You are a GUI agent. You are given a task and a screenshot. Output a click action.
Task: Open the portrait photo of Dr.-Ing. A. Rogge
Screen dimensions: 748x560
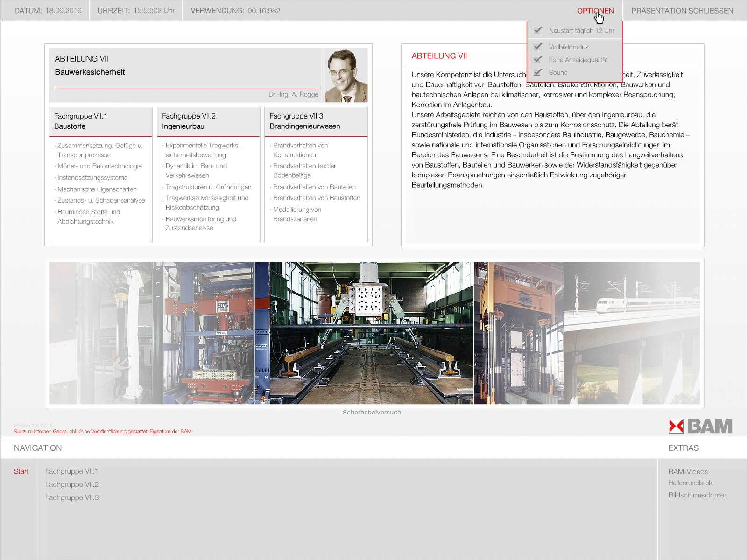346,76
